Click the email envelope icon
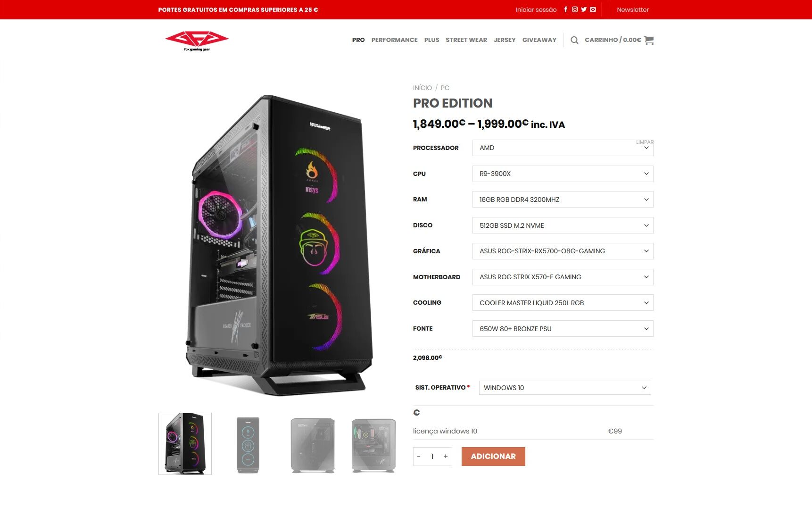This screenshot has height=508, width=812. [x=593, y=9]
